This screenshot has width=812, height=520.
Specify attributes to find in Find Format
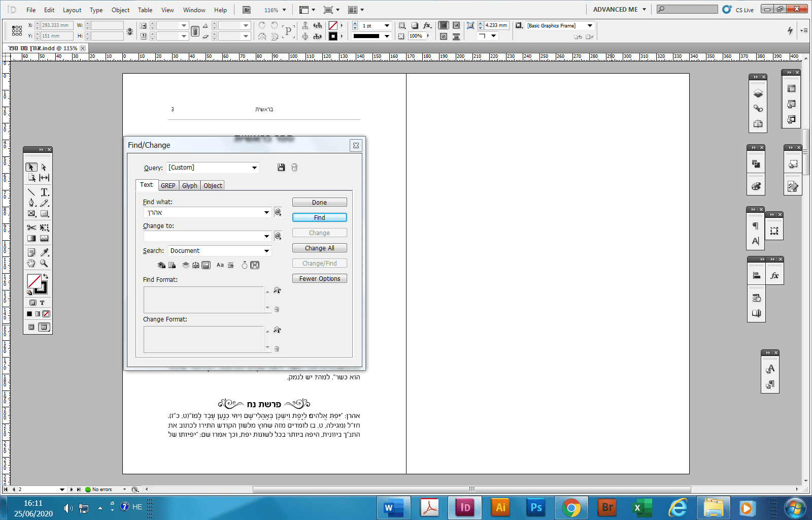277,290
